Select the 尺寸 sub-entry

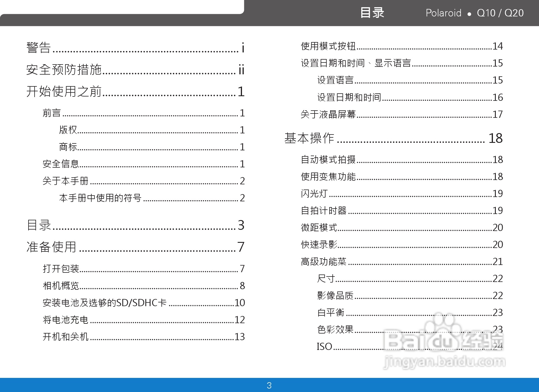(410, 279)
